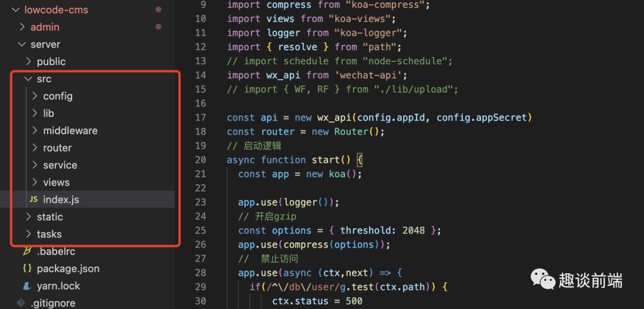
Task: Select the service folder label
Action: [60, 165]
